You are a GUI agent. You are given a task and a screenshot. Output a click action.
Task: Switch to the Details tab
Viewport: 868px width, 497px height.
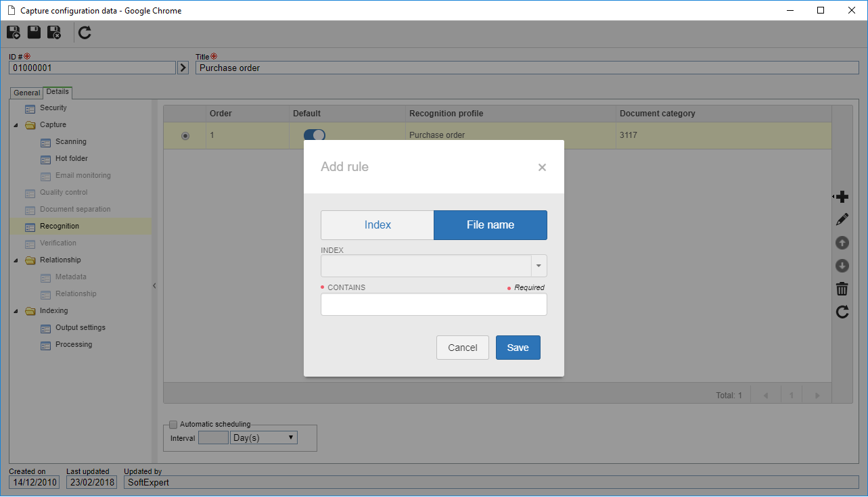pyautogui.click(x=58, y=92)
